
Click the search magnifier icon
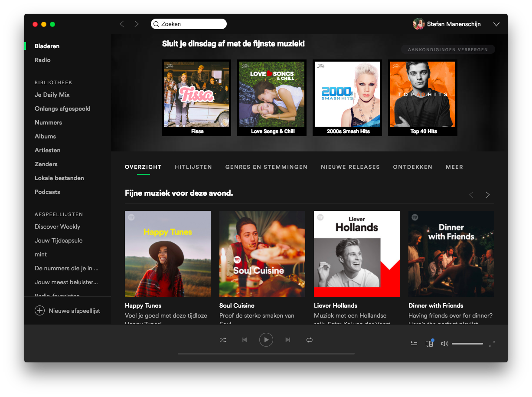pos(157,24)
